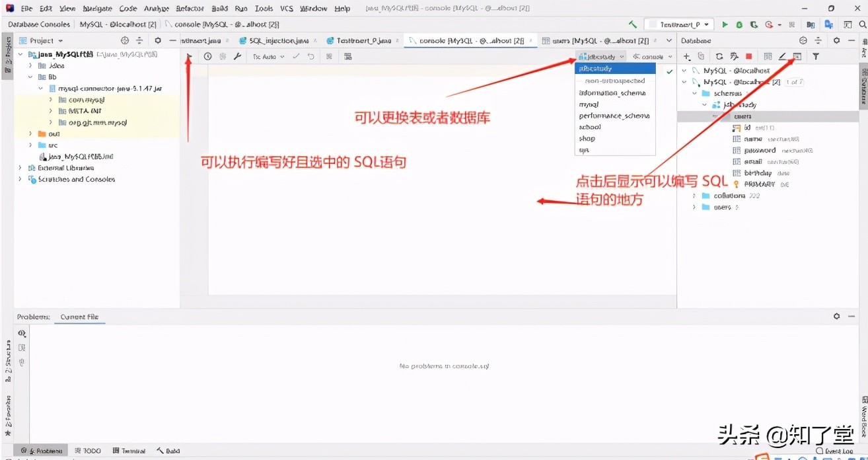Expand External Libraries node

[x=20, y=168]
